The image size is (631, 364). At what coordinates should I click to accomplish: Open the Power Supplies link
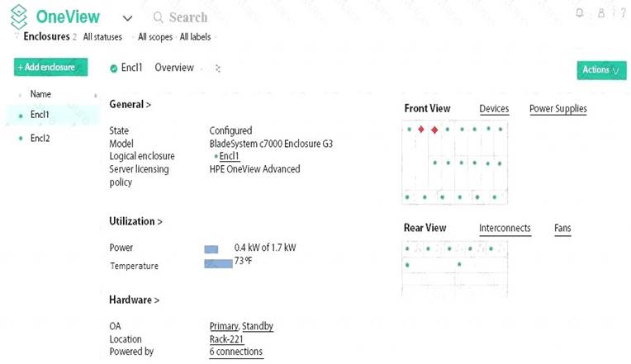coord(558,109)
